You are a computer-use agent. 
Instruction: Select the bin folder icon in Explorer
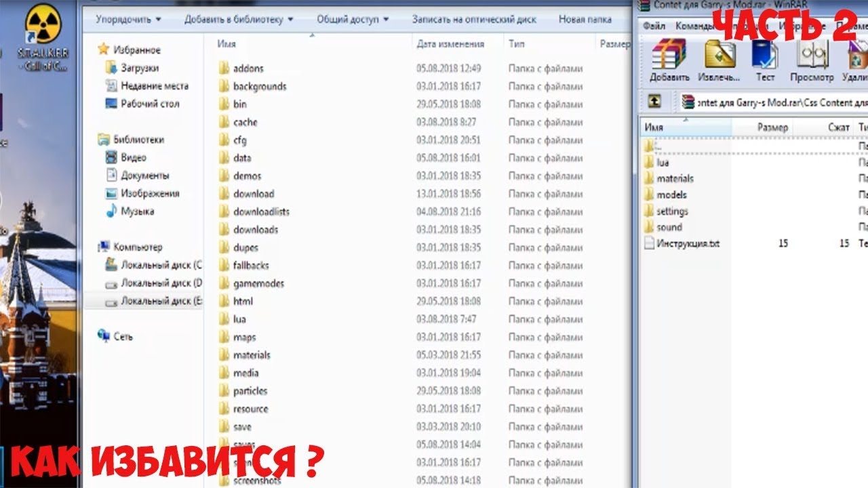tap(224, 104)
